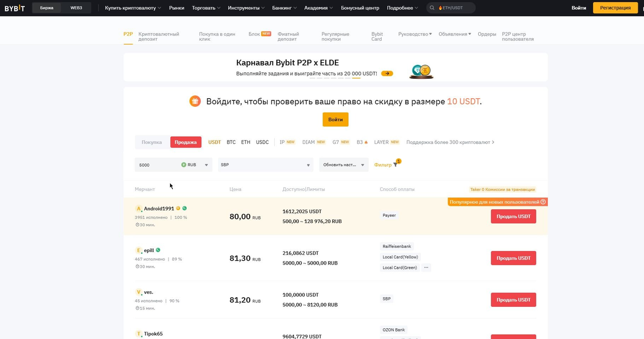Switch to the Биржа toggle
This screenshot has width=644, height=339.
pyautogui.click(x=47, y=8)
